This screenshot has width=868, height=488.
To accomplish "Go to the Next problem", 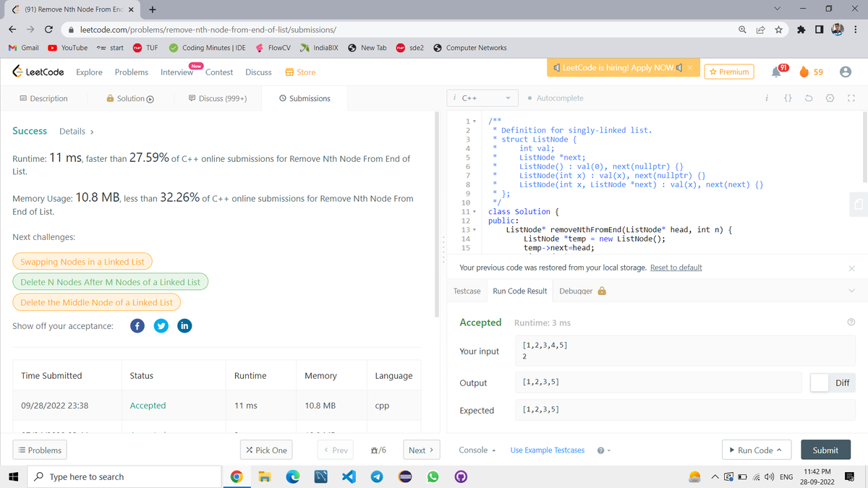I will (x=421, y=450).
